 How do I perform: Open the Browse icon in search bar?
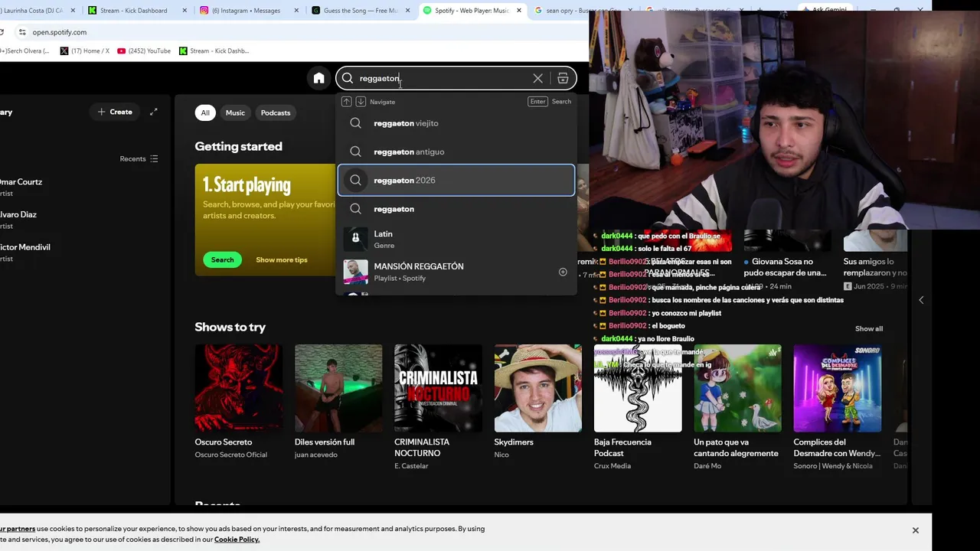click(563, 78)
